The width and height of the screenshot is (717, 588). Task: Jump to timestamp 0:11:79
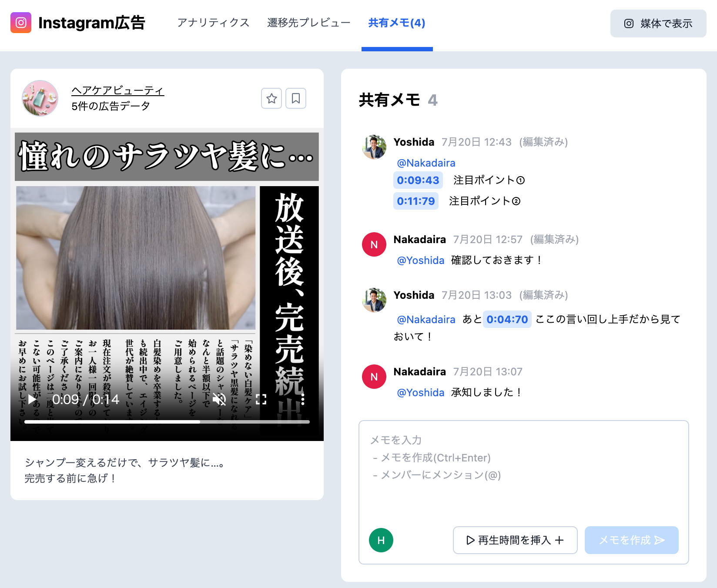tap(415, 201)
